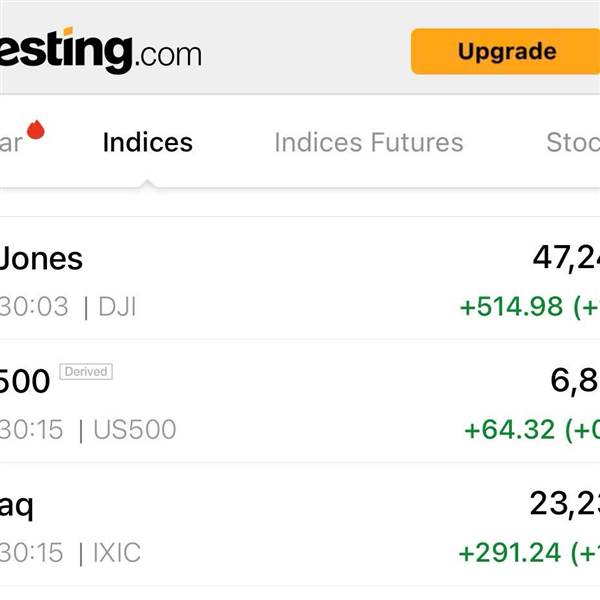
Task: Select the US500 ticker label
Action: click(134, 430)
